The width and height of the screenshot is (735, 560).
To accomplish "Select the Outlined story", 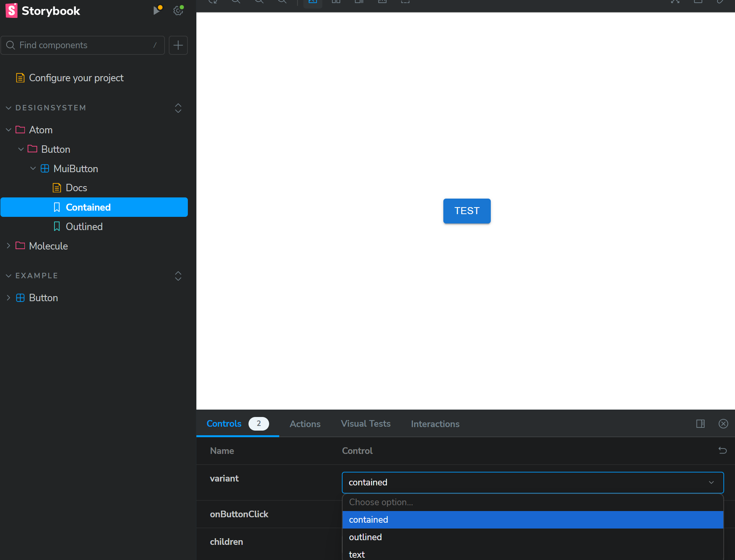I will (84, 227).
